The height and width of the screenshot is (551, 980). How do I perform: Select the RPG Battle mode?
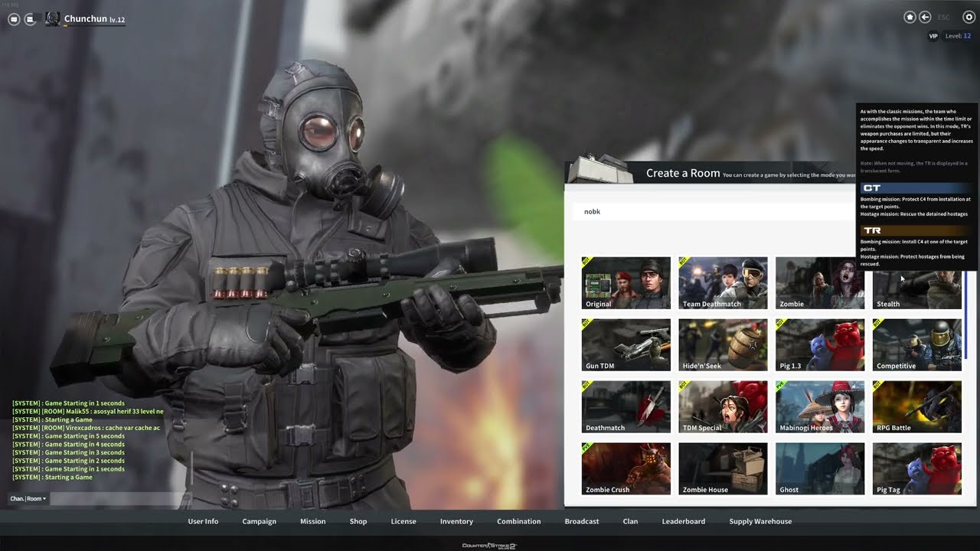(916, 407)
